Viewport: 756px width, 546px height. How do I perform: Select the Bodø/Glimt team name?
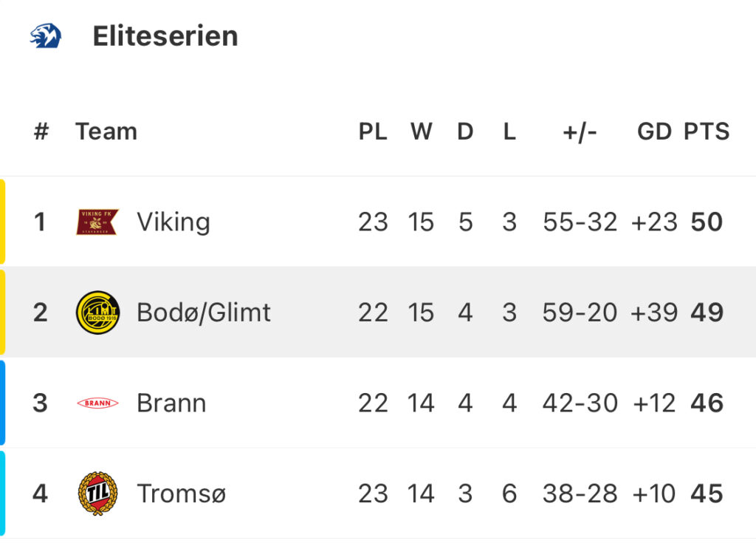tap(204, 312)
